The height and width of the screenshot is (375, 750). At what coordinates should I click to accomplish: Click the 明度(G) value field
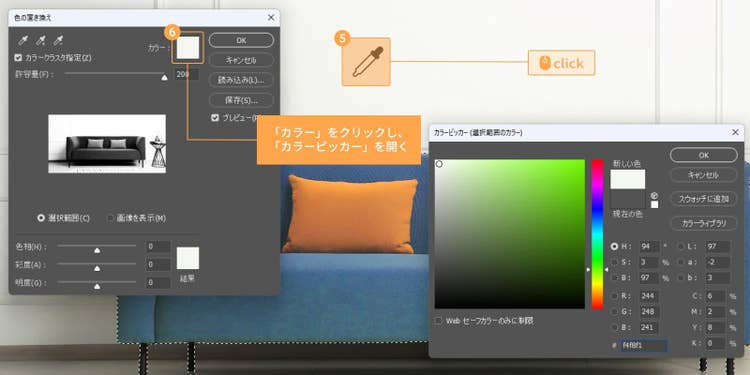158,283
